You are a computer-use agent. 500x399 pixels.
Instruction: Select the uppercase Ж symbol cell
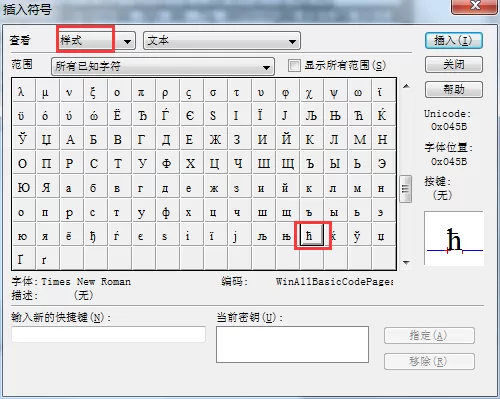click(215, 139)
